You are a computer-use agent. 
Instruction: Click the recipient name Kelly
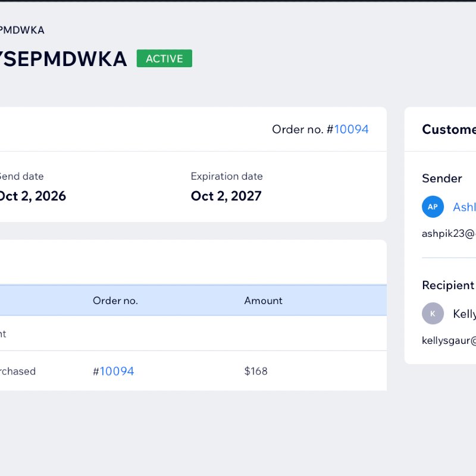(x=464, y=314)
